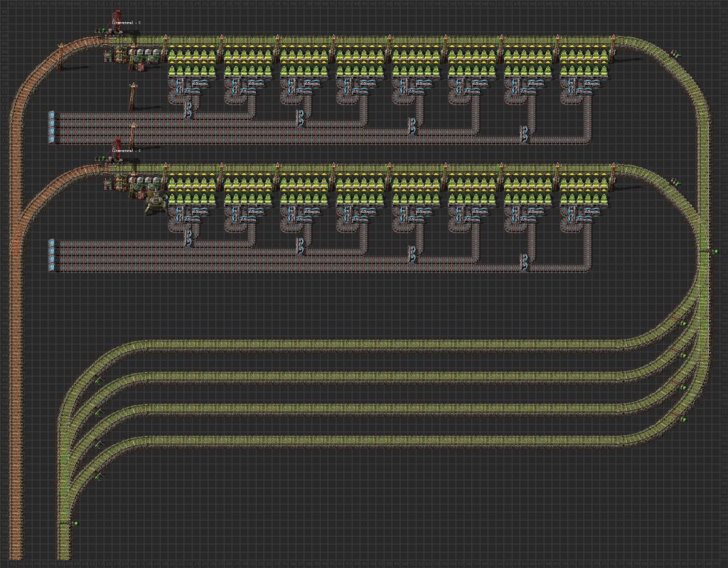Select the signal at the second stacker lane's left curve
The height and width of the screenshot is (568, 728).
tap(98, 413)
